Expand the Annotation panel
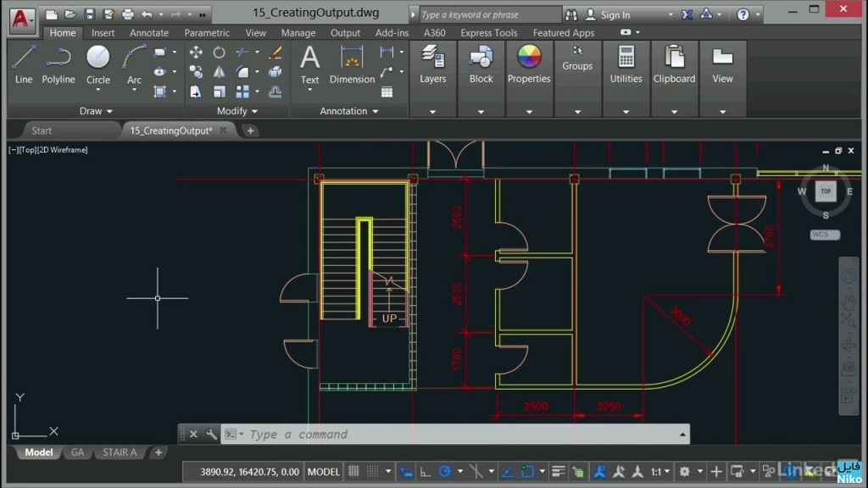The height and width of the screenshot is (488, 868). pyautogui.click(x=348, y=111)
